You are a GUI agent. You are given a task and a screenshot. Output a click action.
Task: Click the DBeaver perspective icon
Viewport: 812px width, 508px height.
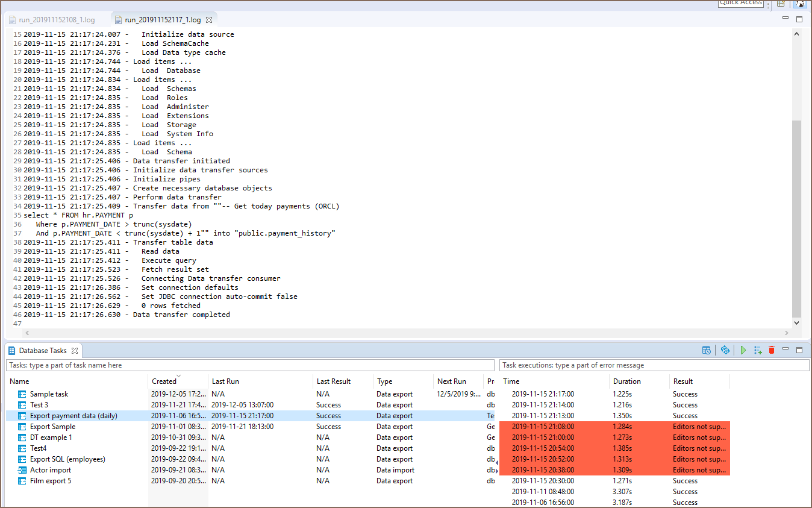click(801, 3)
